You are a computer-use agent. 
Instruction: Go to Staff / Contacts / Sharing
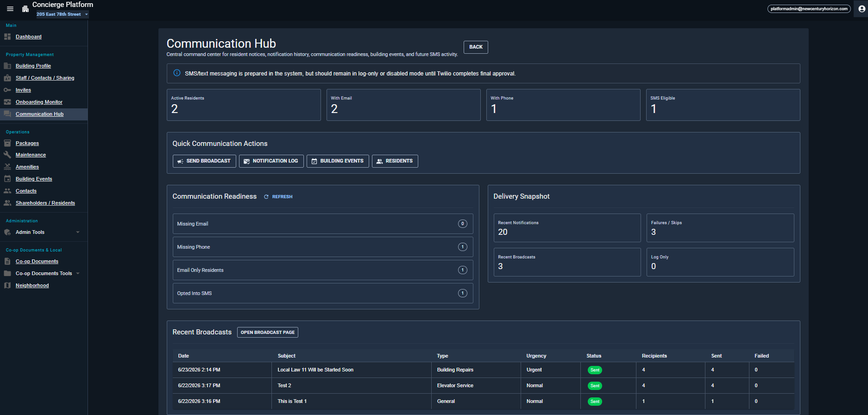45,78
